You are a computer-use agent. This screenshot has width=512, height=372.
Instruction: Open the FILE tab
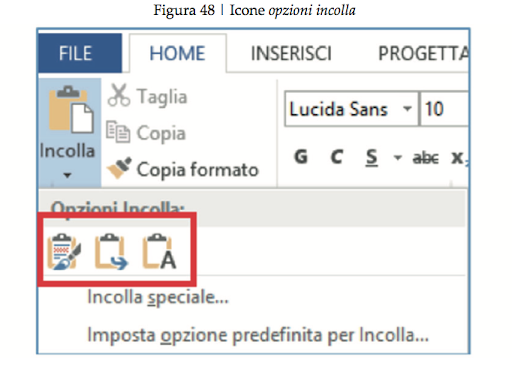point(80,53)
